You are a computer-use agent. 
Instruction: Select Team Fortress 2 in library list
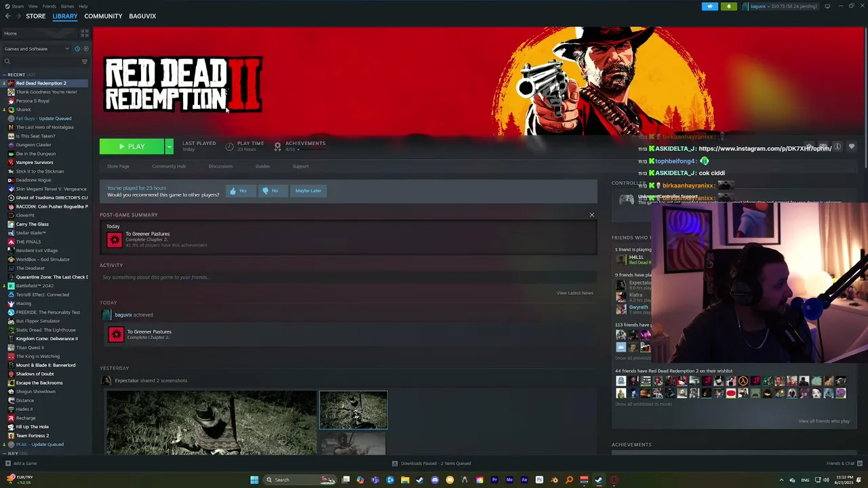point(32,436)
